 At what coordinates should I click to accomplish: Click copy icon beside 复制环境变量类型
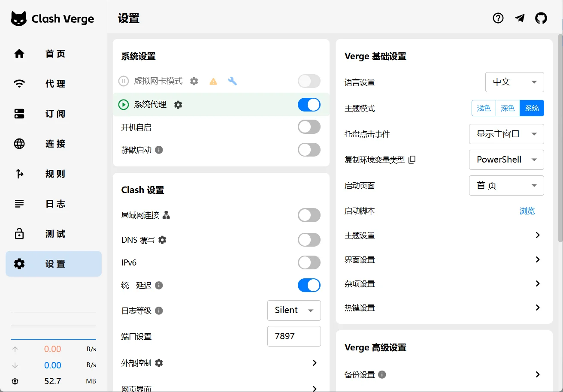(x=412, y=160)
